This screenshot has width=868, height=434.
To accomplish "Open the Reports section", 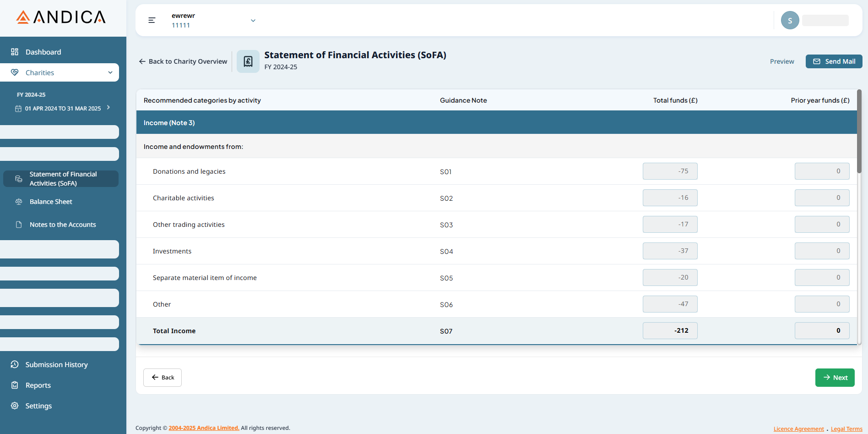I will 38,385.
